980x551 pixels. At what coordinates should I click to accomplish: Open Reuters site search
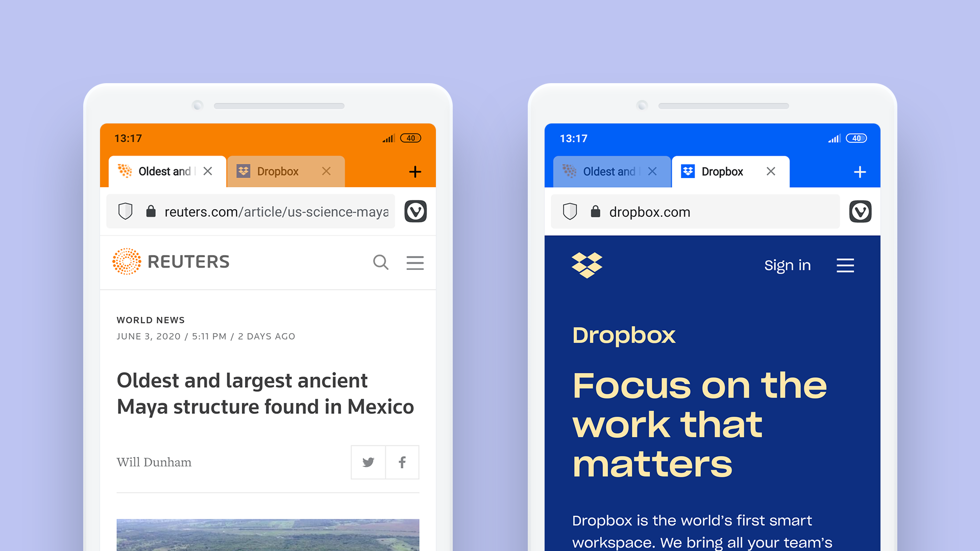coord(381,262)
